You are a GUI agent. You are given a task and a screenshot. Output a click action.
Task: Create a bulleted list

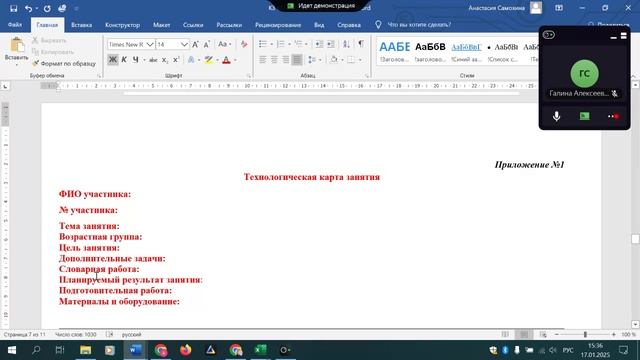[263, 44]
